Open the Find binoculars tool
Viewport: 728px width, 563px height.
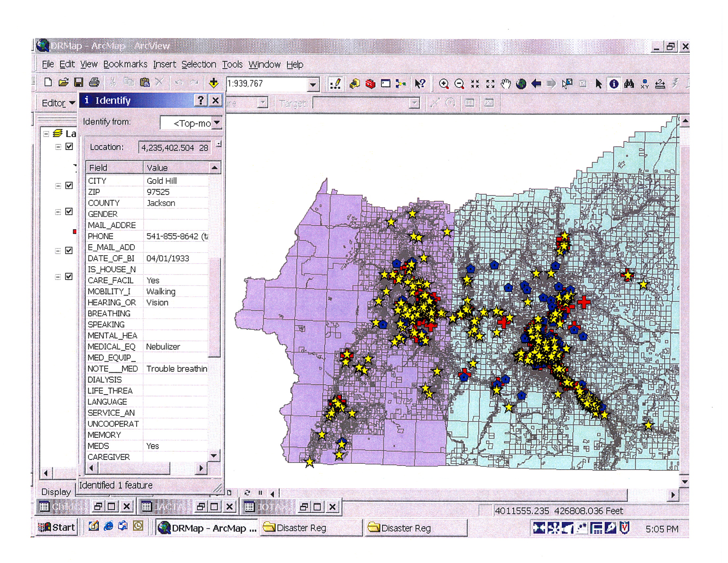click(x=629, y=84)
